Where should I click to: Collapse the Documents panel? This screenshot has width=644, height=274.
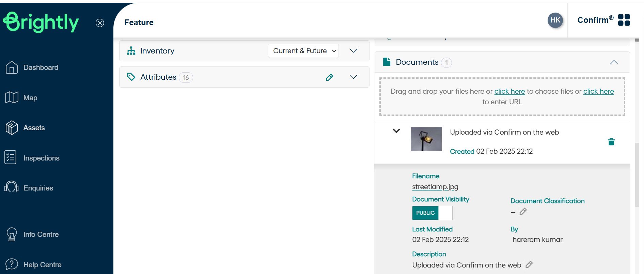tap(614, 62)
